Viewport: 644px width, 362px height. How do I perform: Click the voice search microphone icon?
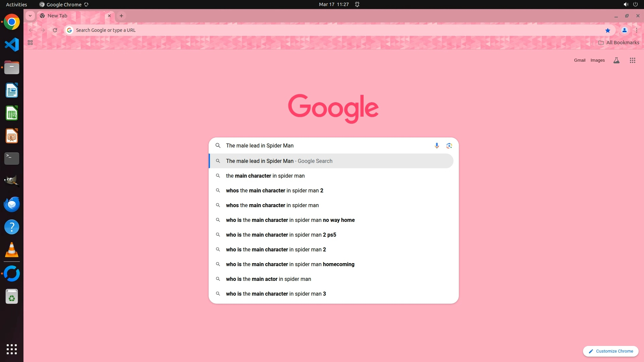pyautogui.click(x=437, y=145)
